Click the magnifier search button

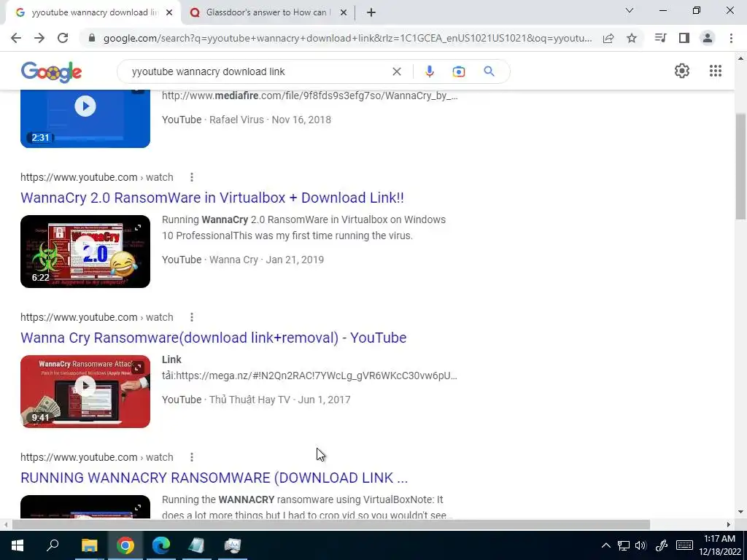coord(489,71)
